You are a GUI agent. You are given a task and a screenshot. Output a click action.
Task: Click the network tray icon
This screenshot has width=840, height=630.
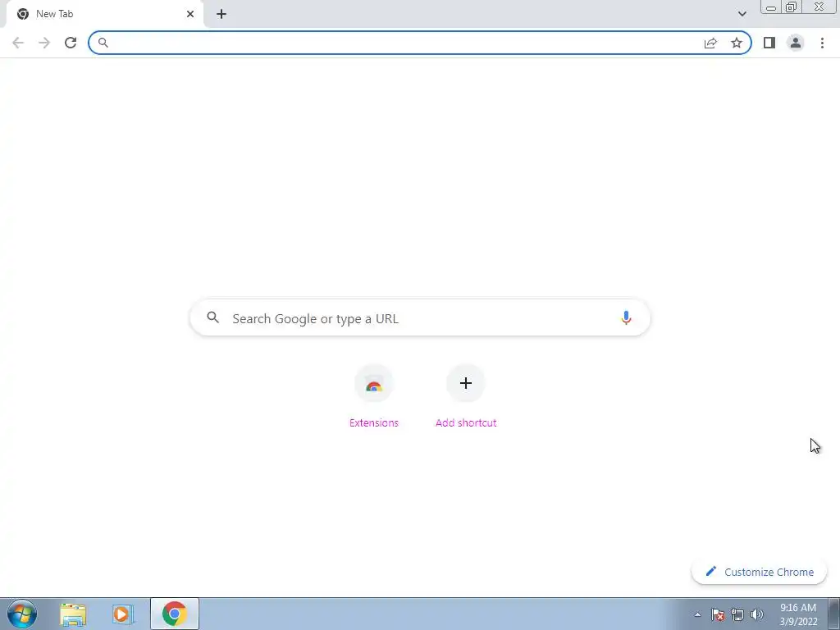pos(737,614)
